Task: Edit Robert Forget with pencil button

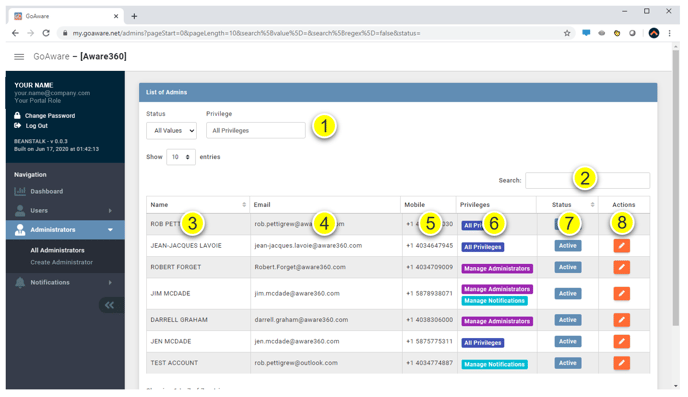Action: [x=621, y=267]
